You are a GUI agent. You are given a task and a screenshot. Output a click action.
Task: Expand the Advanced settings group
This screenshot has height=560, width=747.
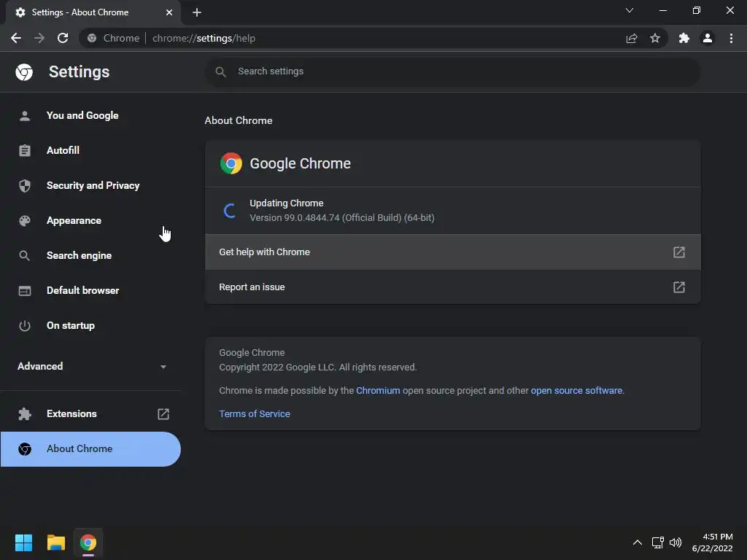(90, 366)
